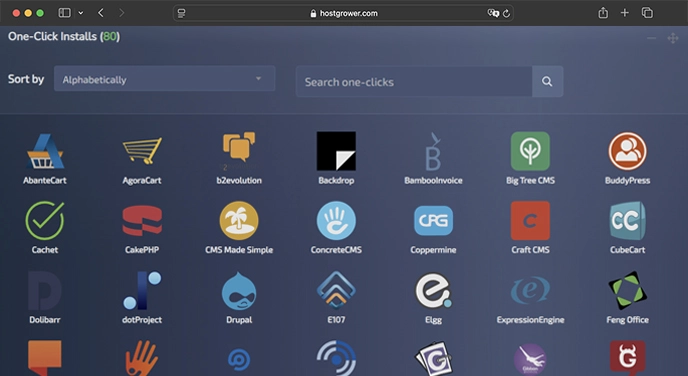This screenshot has width=688, height=376.
Task: Choose the b2evolution app icon
Action: pos(239,150)
